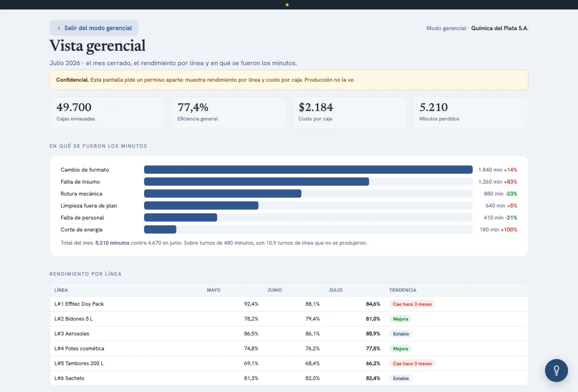Click the "Cambio de formato" label

(x=85, y=170)
